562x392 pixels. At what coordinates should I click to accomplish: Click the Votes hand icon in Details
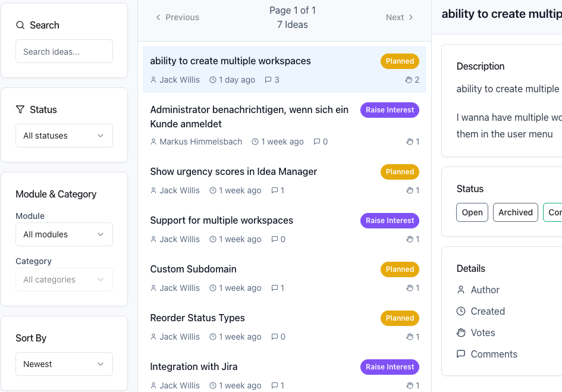(461, 333)
